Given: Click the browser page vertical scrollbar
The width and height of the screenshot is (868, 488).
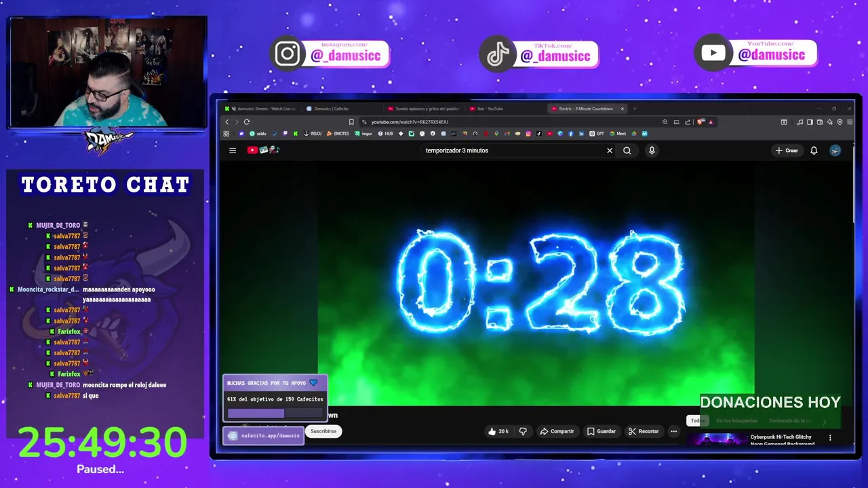Looking at the screenshot, I should (853, 183).
